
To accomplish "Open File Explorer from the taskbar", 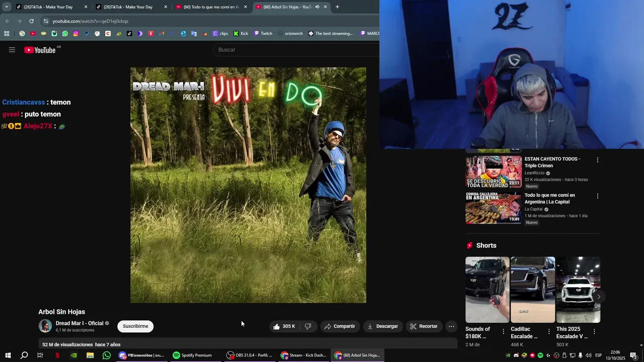I will 90,355.
